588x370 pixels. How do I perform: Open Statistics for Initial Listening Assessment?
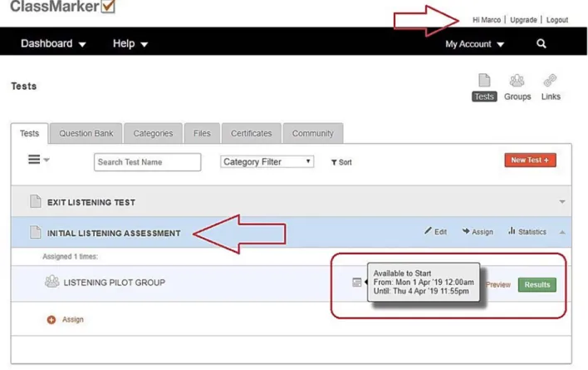click(x=527, y=231)
